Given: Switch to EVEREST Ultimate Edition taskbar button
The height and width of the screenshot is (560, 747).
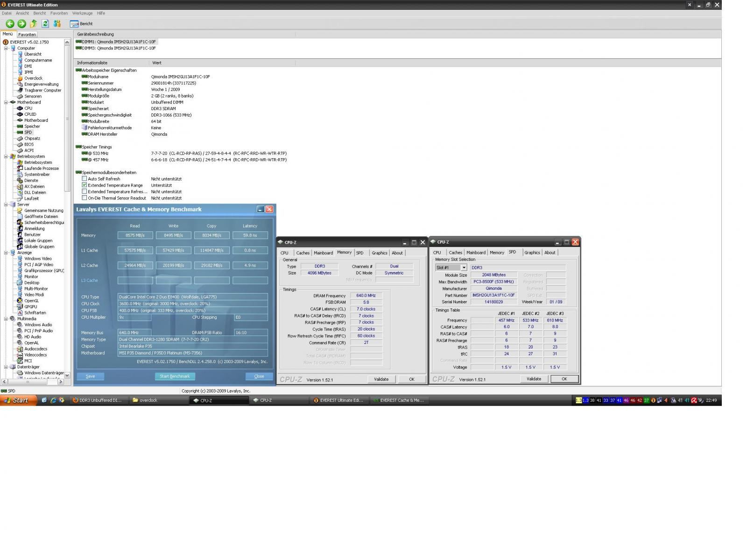Looking at the screenshot, I should click(x=340, y=400).
